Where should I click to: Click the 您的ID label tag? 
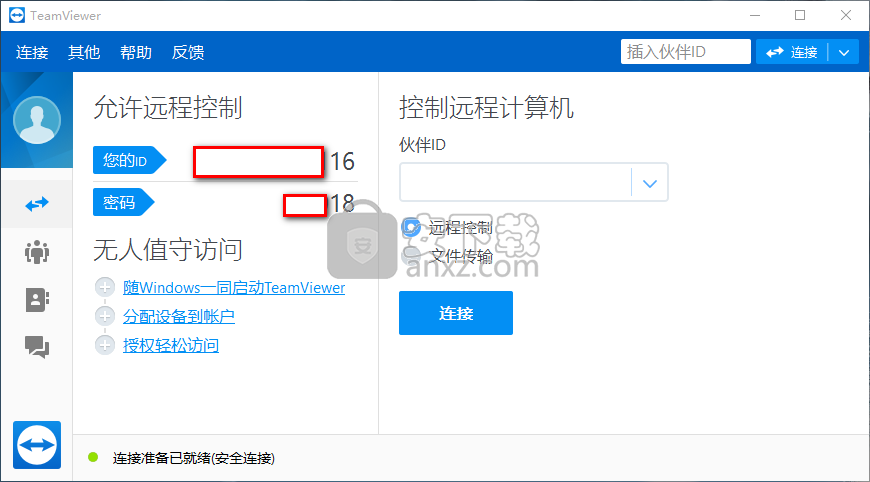pos(129,160)
